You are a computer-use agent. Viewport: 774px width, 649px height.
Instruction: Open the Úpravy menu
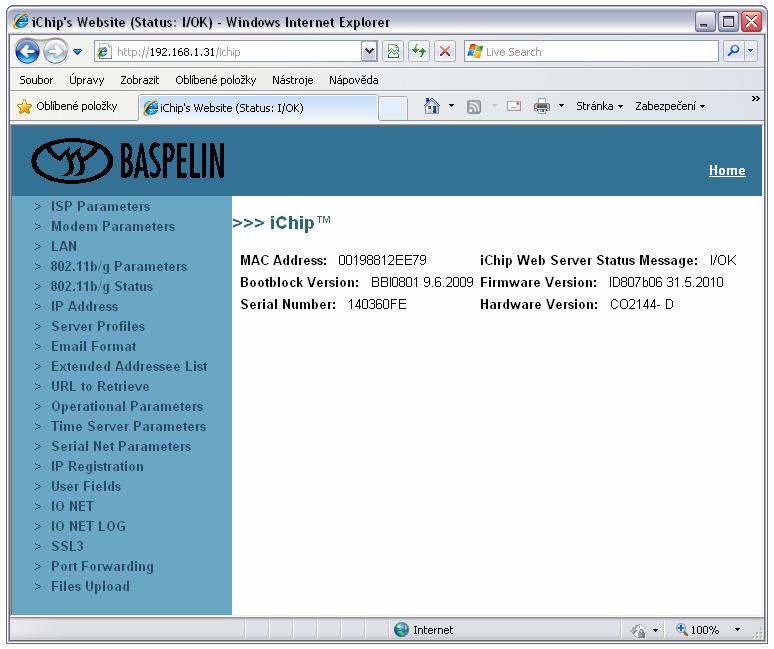(x=87, y=80)
